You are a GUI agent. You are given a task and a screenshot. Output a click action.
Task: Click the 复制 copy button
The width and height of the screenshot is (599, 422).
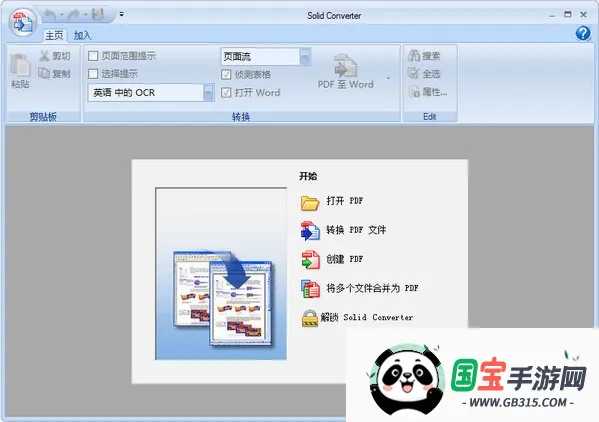(x=54, y=73)
